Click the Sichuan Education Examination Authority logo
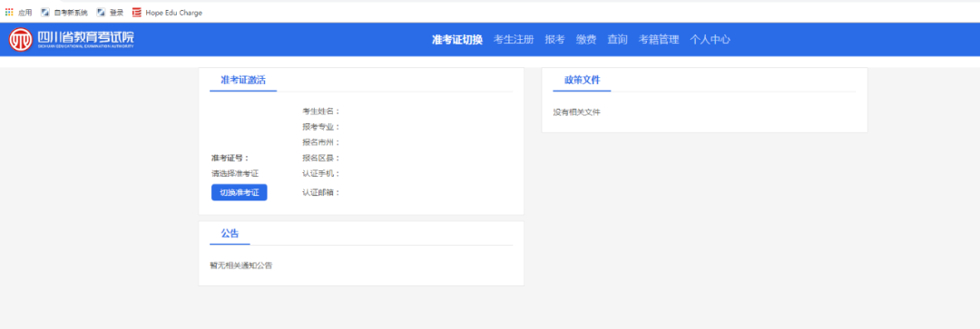980x329 pixels. pos(72,40)
